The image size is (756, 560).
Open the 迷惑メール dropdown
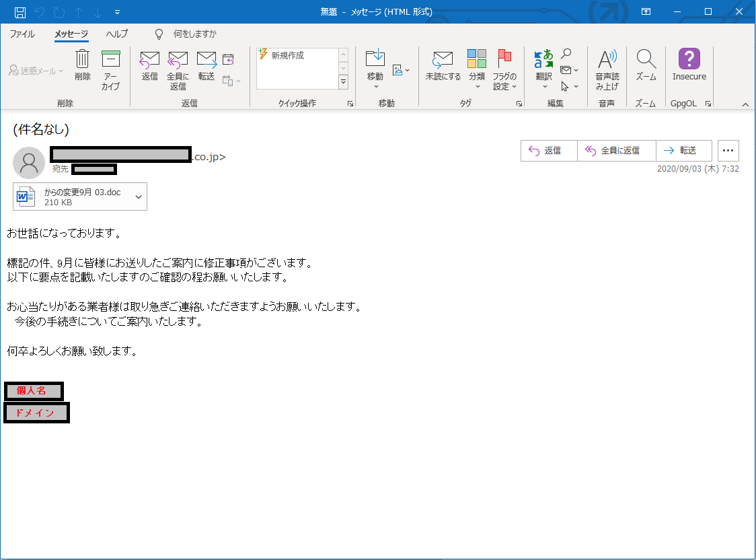[x=36, y=71]
